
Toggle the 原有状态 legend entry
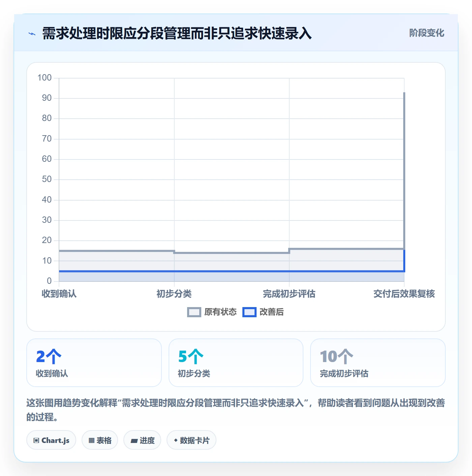[212, 312]
